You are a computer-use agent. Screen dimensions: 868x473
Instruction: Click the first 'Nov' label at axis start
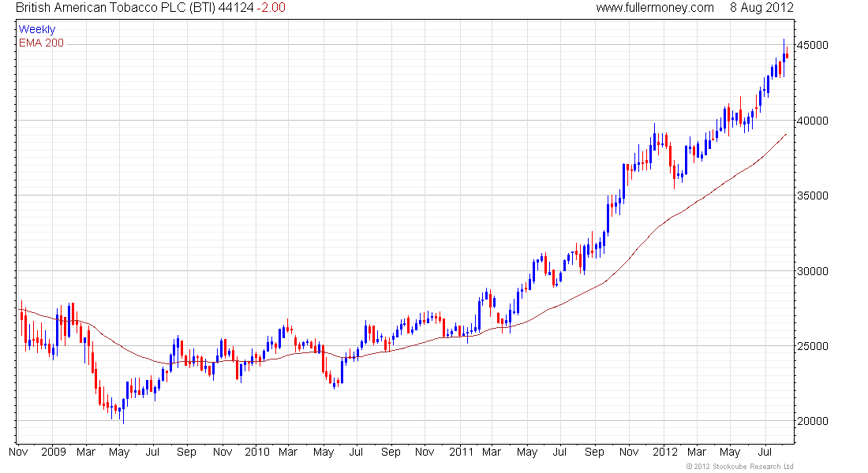click(x=18, y=452)
